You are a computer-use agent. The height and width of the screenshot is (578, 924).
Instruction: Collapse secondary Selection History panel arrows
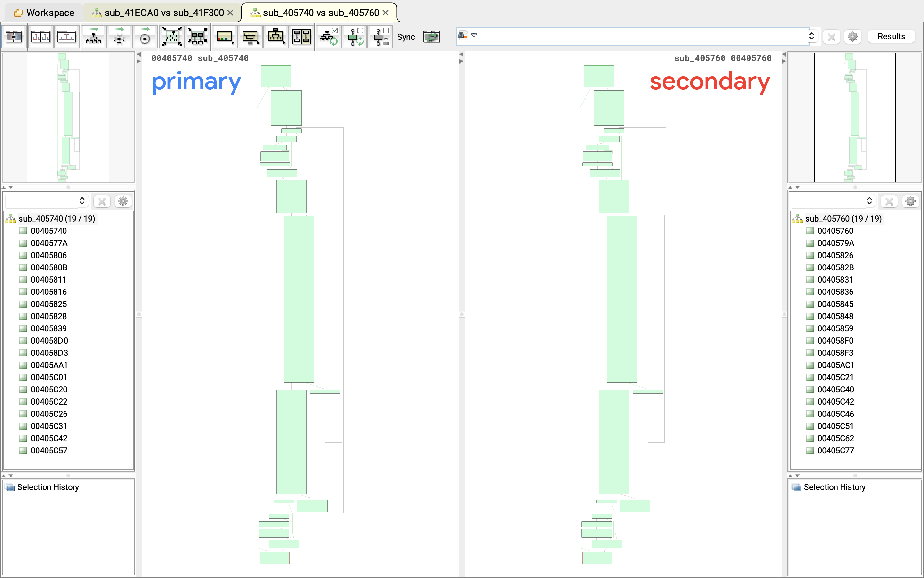[794, 476]
